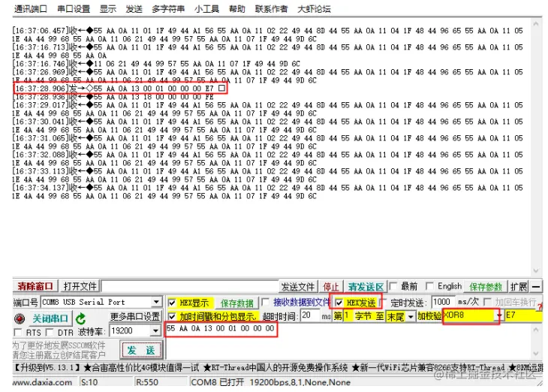This screenshot has height=392, width=548.
Task: Toggle 加时间戳和分包显示 checkbox
Action: [x=172, y=316]
